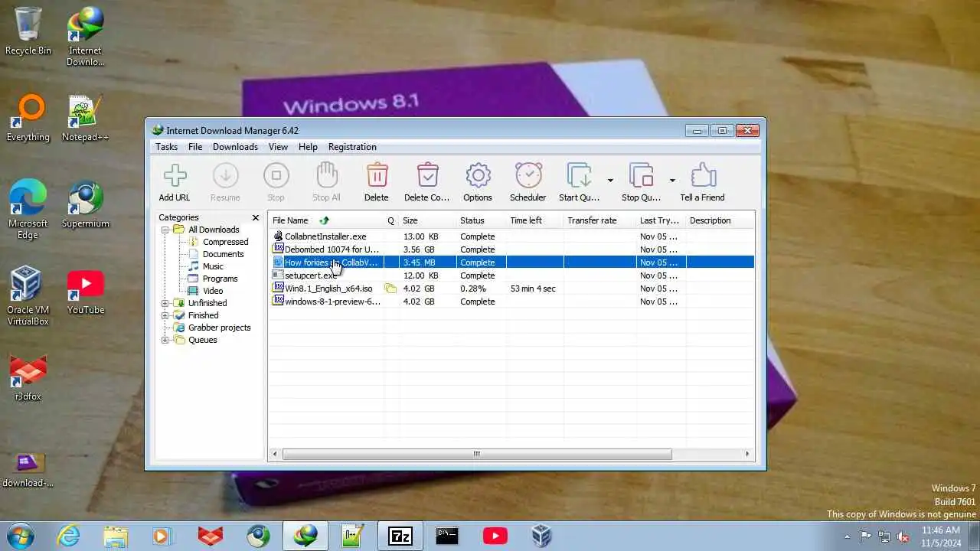980x551 pixels.
Task: Sort by the File Name column header
Action: click(x=326, y=220)
